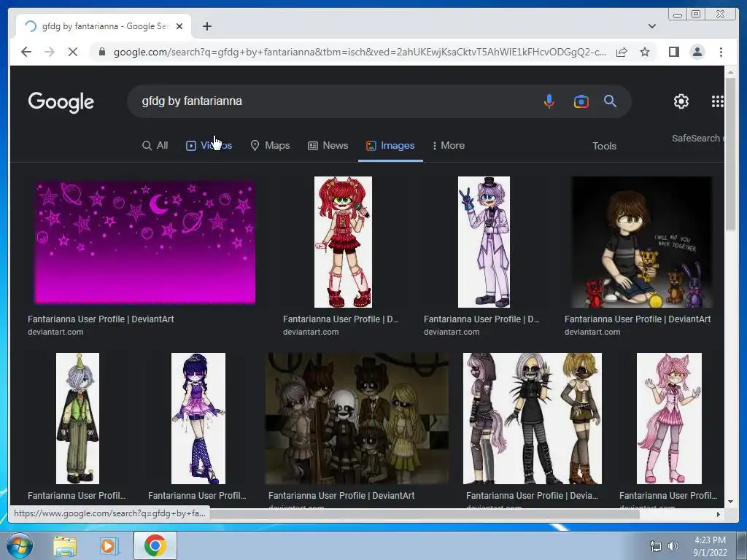Switch to the Videos tab
The height and width of the screenshot is (560, 747).
click(209, 145)
